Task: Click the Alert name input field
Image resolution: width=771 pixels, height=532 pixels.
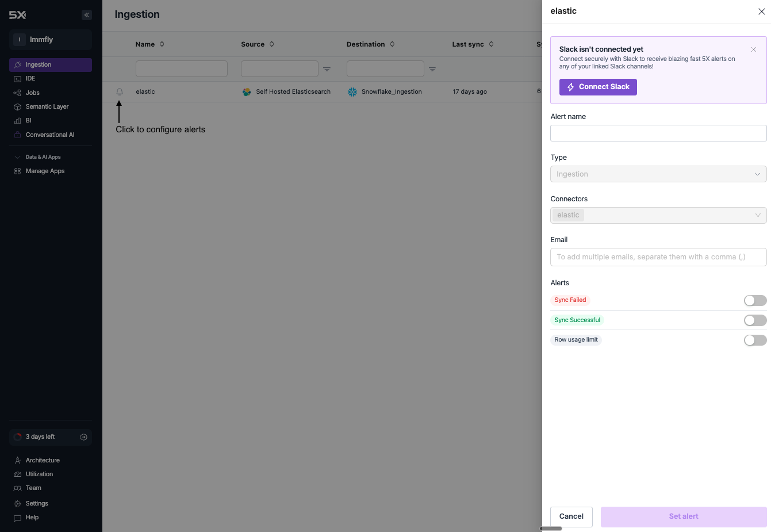Action: click(x=658, y=133)
